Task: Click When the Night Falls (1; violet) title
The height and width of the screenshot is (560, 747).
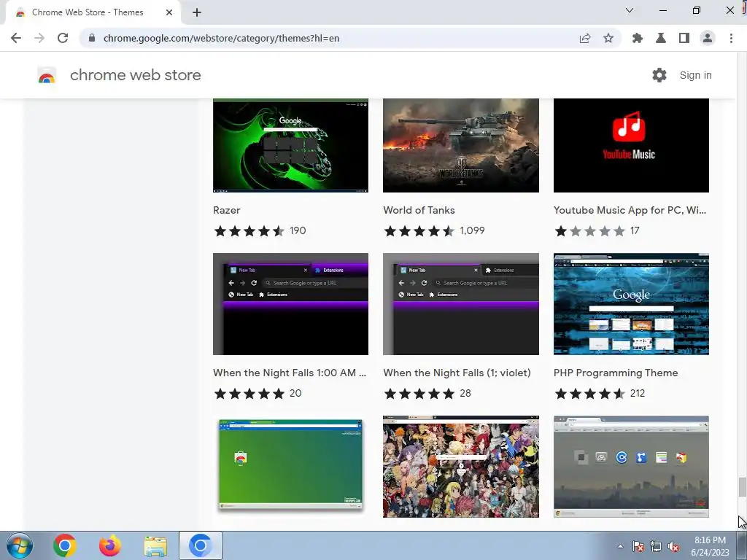Action: (x=457, y=373)
